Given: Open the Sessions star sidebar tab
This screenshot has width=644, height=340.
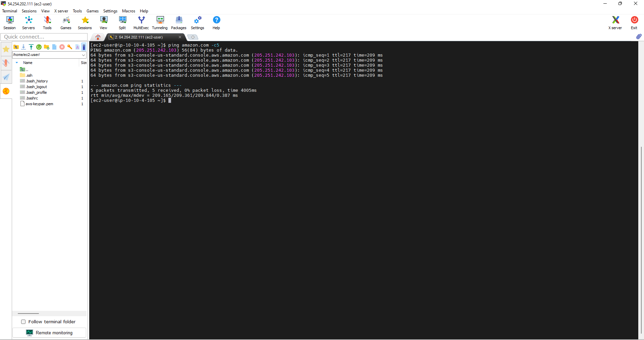Looking at the screenshot, I should tap(6, 49).
